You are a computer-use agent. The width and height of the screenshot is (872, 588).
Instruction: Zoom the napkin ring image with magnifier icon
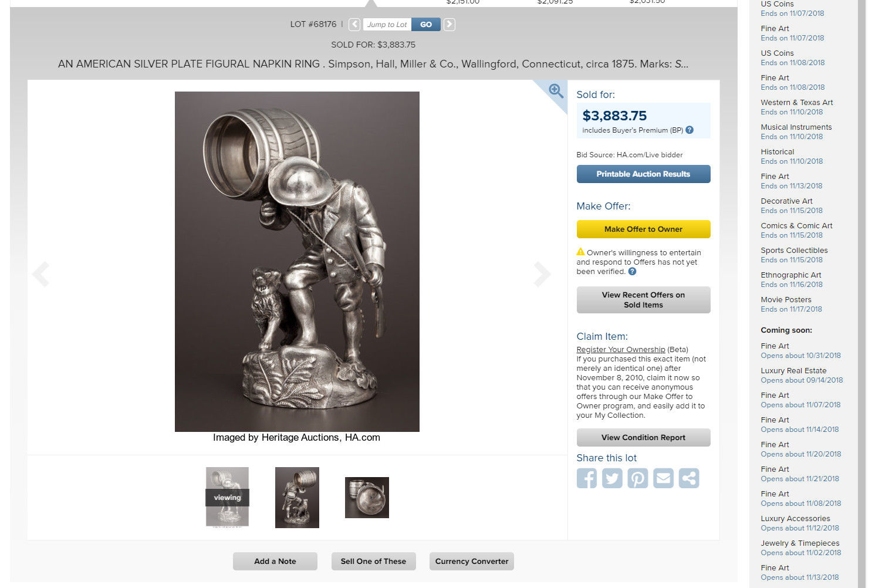tap(555, 91)
